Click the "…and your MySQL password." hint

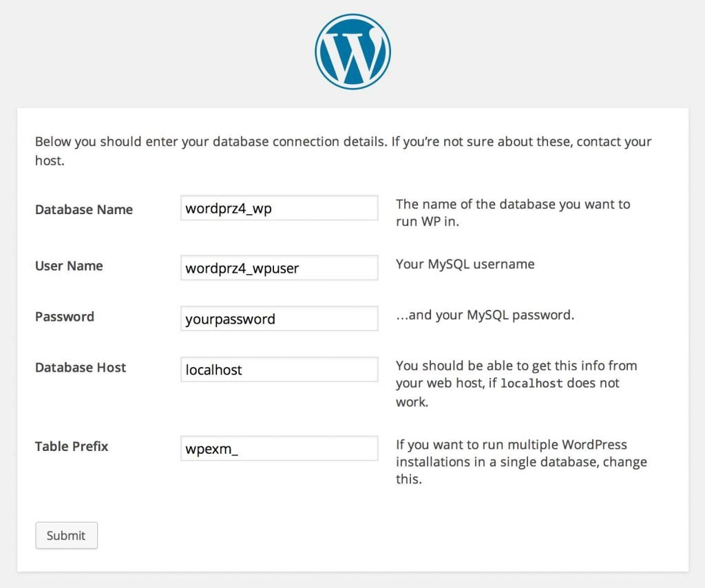[x=485, y=315]
